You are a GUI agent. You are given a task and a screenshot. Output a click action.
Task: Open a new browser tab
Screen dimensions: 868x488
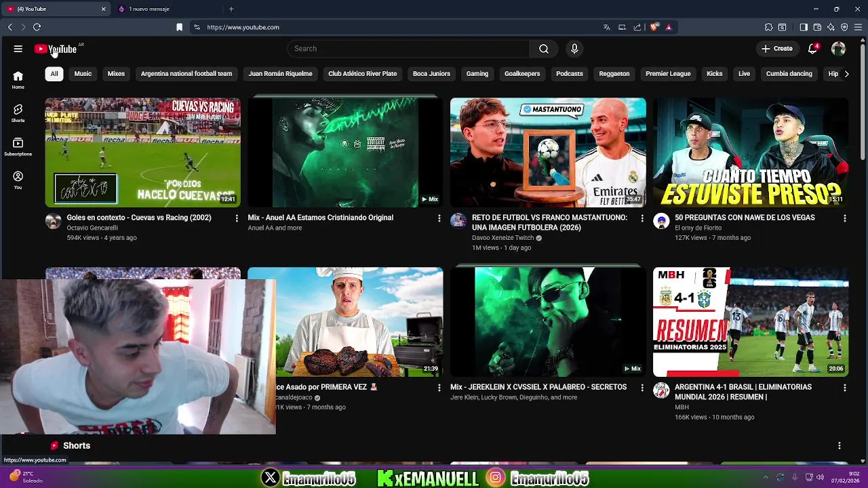(231, 9)
